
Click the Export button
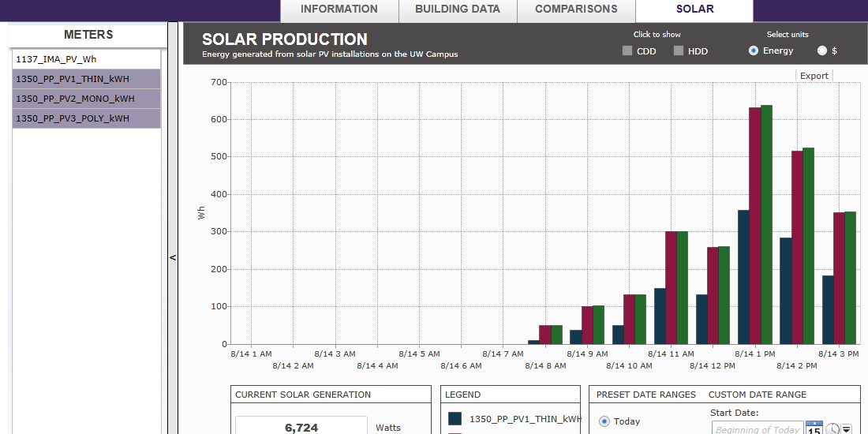tap(814, 76)
